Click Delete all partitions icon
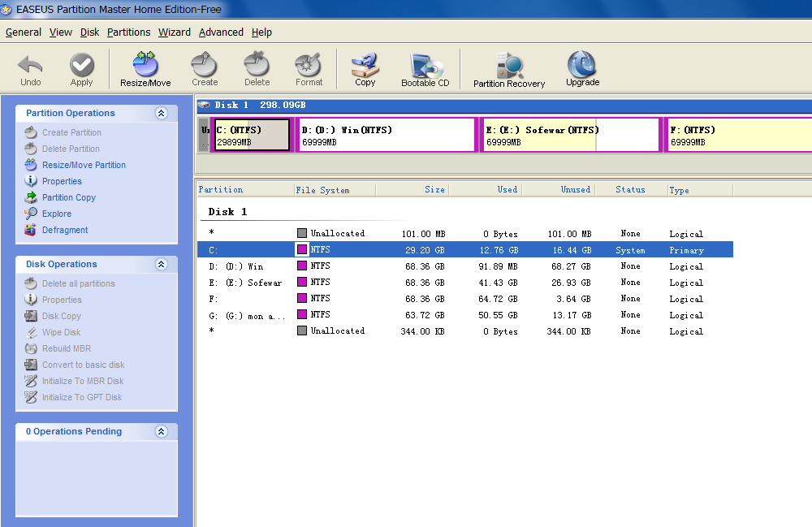 [31, 283]
